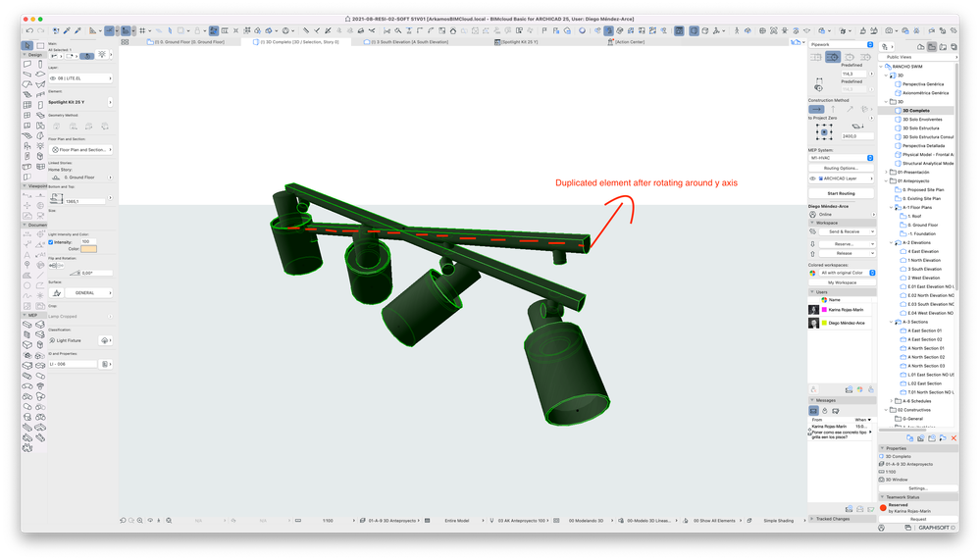Click the Wall tool in the Design toolbox

pos(26,64)
